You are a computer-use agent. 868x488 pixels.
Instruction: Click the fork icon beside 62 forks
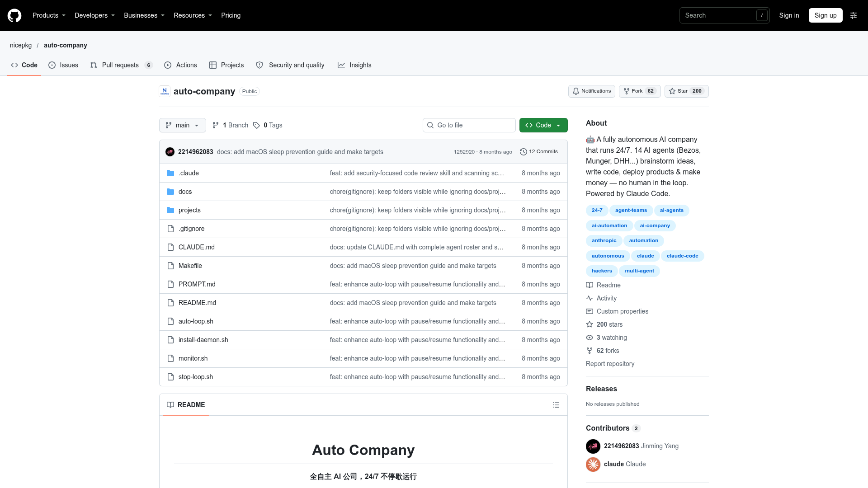point(590,351)
